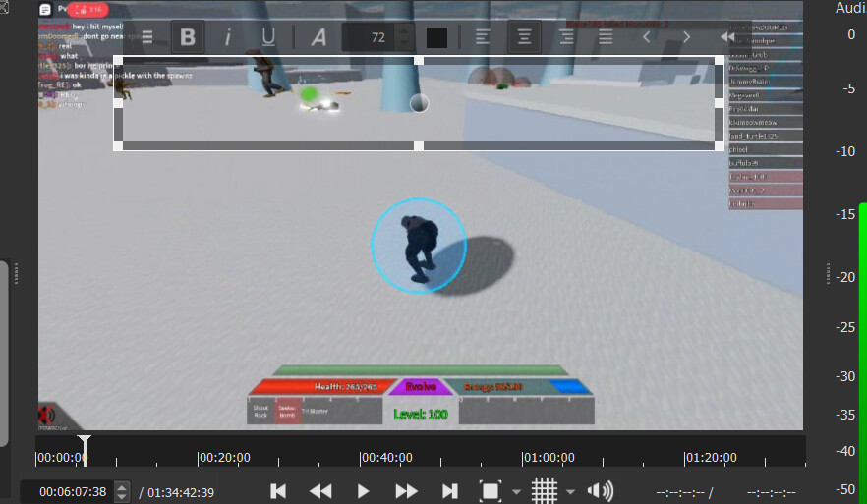The height and width of the screenshot is (504, 867).
Task: Align text to the right
Action: [x=565, y=37]
